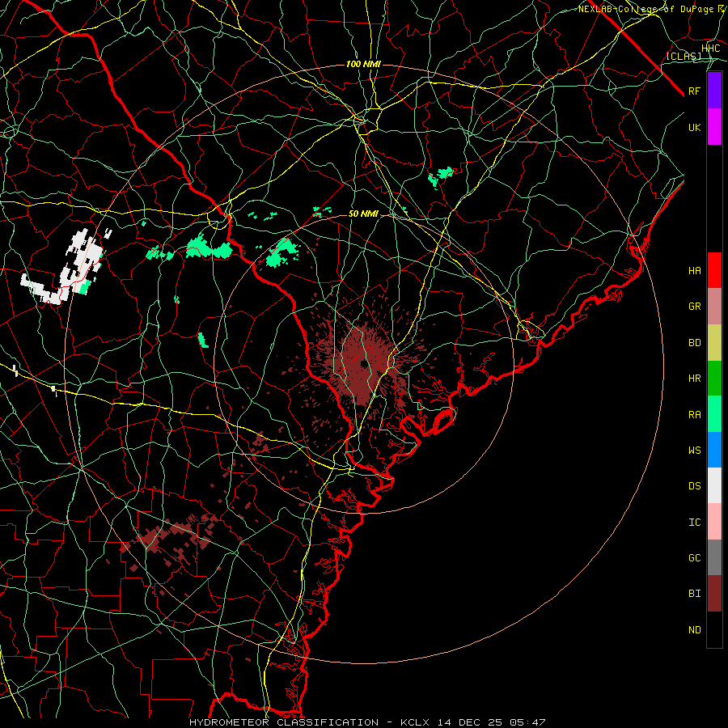The image size is (728, 728).
Task: Click the 100 NMI range ring label
Action: pos(363,64)
